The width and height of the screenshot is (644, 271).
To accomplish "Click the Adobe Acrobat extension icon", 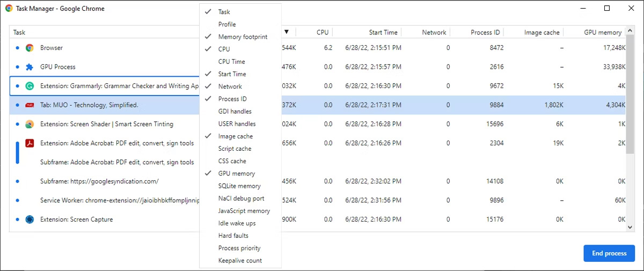I will [x=30, y=143].
